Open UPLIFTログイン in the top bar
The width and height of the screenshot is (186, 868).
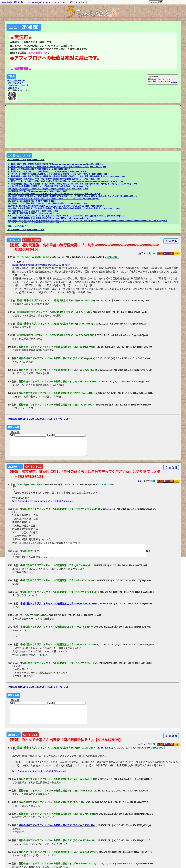(x=61, y=2)
